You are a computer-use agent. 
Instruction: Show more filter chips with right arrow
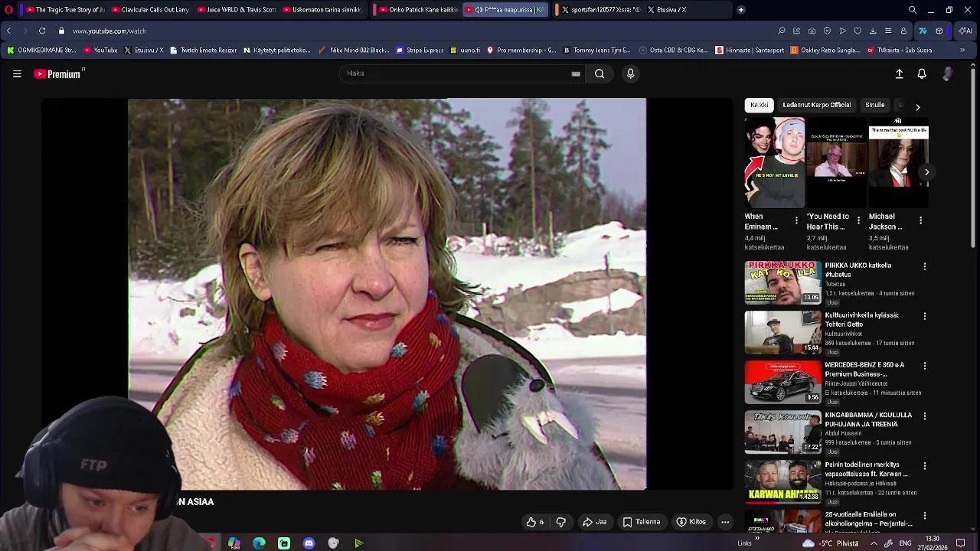[x=917, y=107]
